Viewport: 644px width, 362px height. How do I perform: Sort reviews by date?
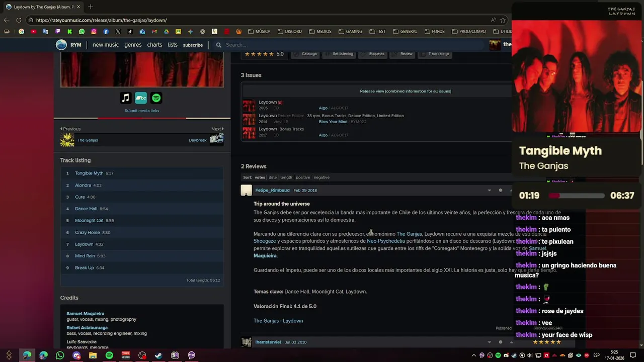point(273,177)
